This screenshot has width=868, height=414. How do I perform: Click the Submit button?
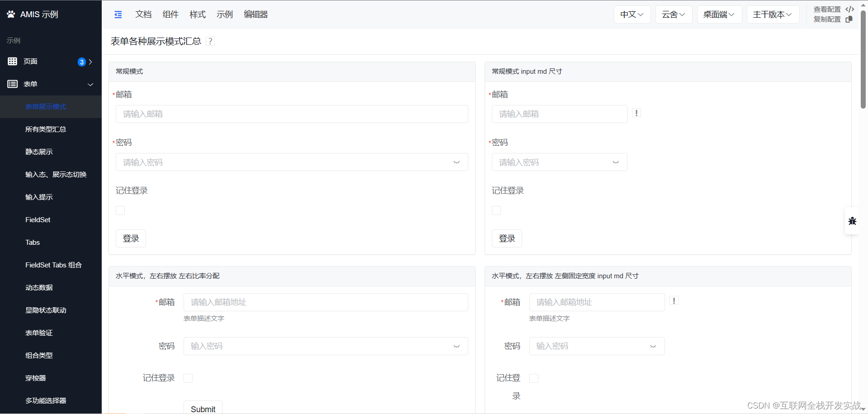point(203,407)
